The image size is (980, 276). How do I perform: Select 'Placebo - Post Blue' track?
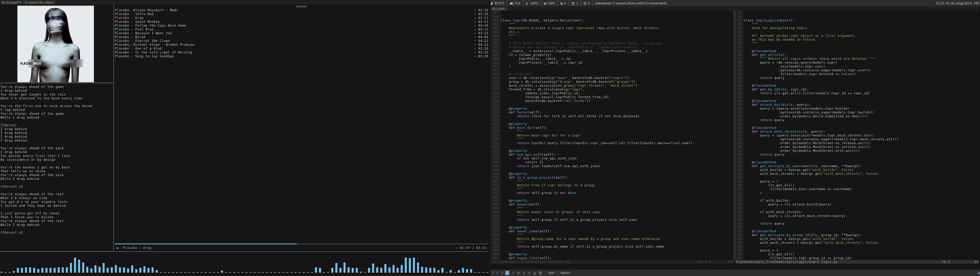(134, 29)
